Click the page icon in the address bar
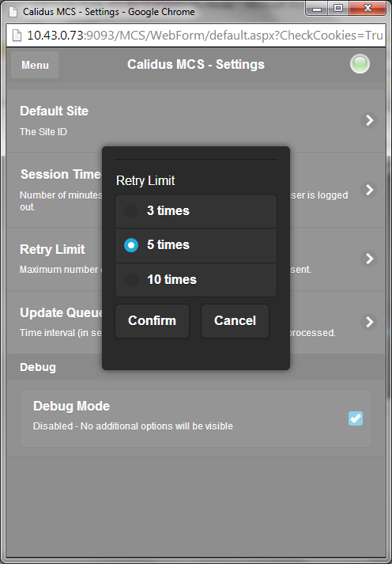The width and height of the screenshot is (392, 564). click(x=17, y=36)
